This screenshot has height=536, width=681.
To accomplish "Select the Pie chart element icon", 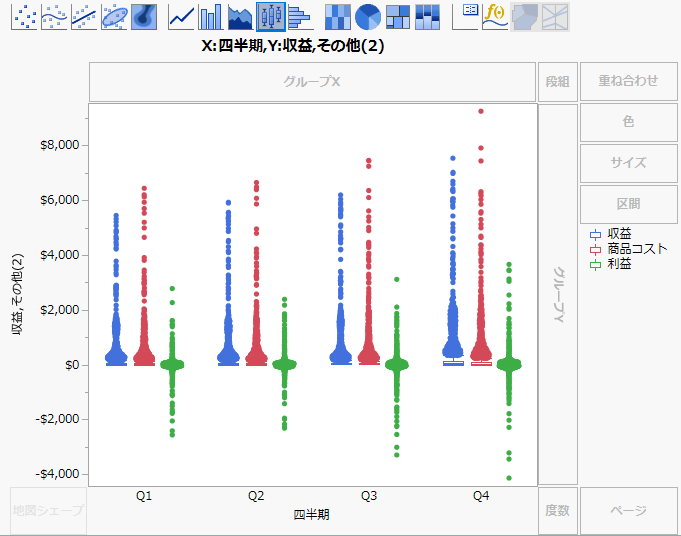I will [368, 17].
